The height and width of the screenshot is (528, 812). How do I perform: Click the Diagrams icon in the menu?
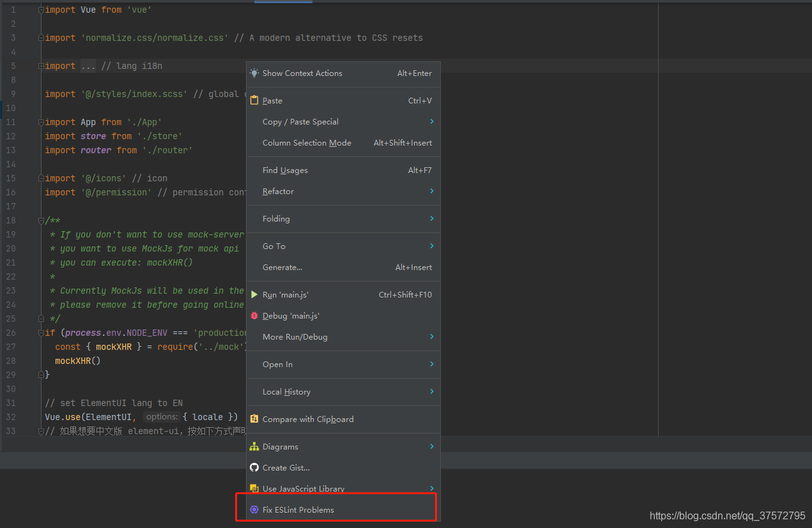coord(254,446)
